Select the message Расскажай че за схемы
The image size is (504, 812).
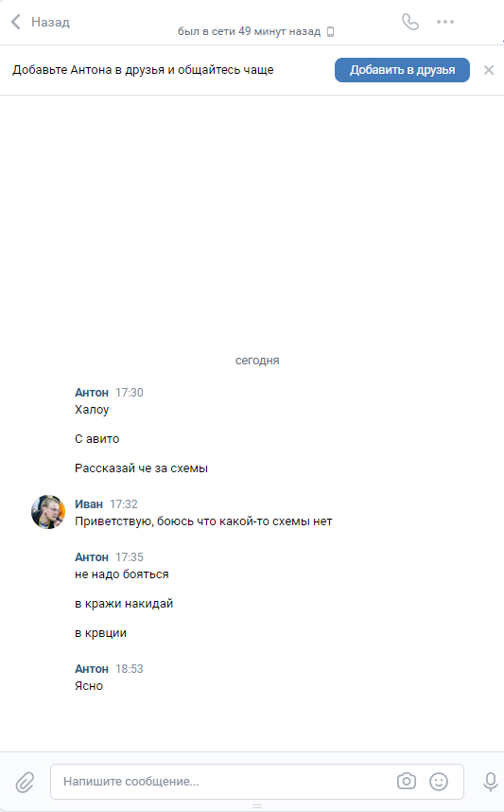click(x=141, y=468)
